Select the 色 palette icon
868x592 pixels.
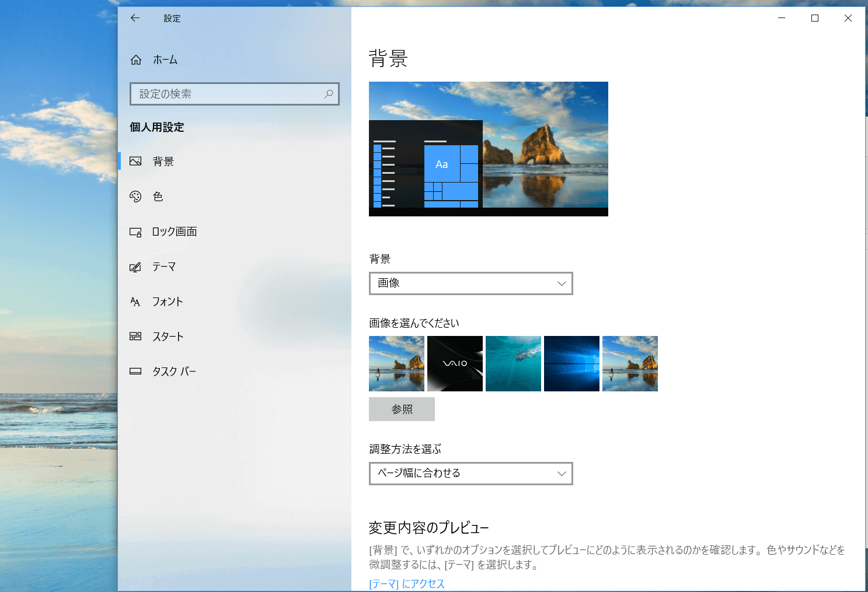click(x=135, y=197)
